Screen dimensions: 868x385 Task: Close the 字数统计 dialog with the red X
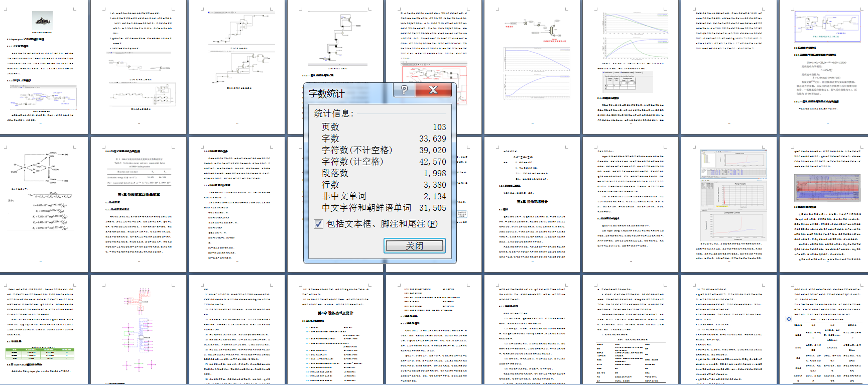(433, 90)
